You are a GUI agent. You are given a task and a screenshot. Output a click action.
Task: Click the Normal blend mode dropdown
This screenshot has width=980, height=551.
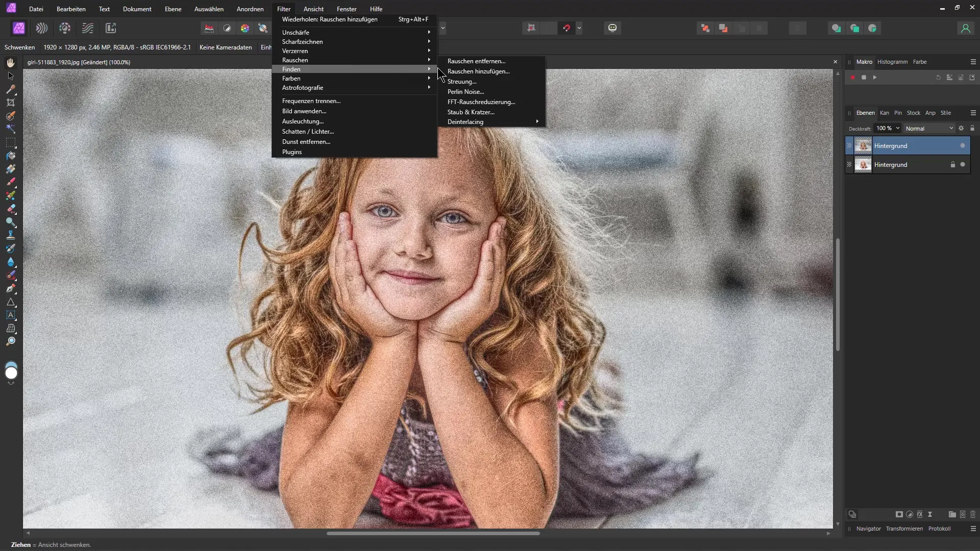click(931, 129)
